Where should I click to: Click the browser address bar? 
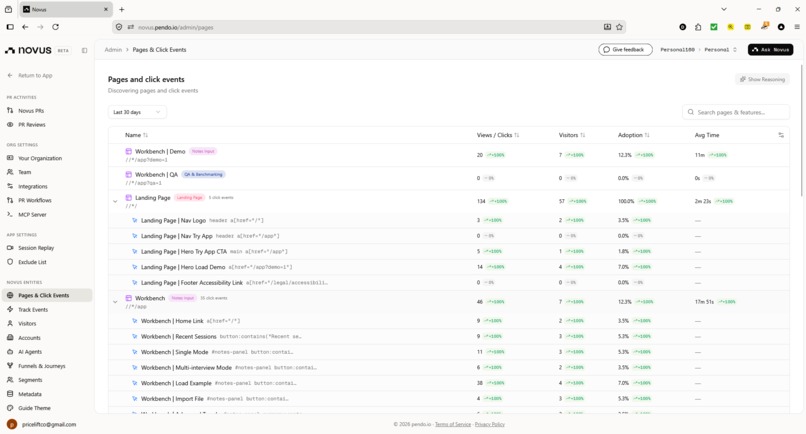coord(368,27)
